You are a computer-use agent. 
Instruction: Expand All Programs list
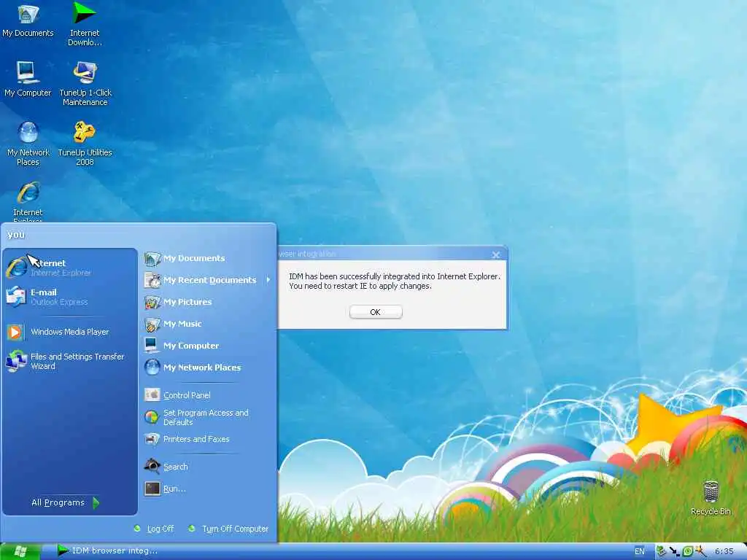pos(65,502)
